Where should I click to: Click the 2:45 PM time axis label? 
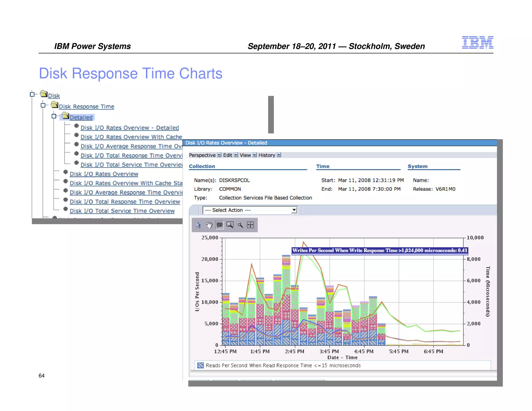coord(295,352)
